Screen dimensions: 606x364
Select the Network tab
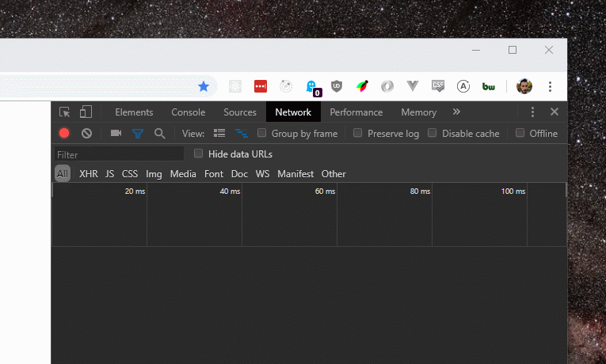click(x=293, y=112)
